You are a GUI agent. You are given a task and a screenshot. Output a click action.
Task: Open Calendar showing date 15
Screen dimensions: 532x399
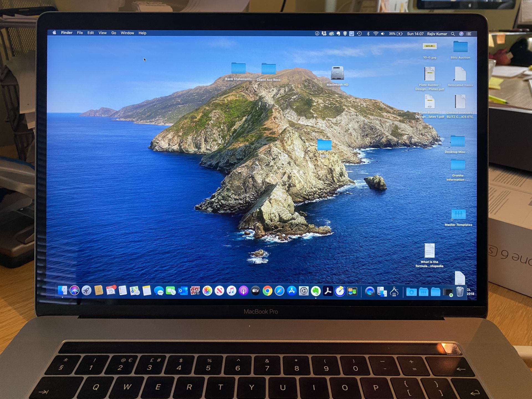click(111, 290)
